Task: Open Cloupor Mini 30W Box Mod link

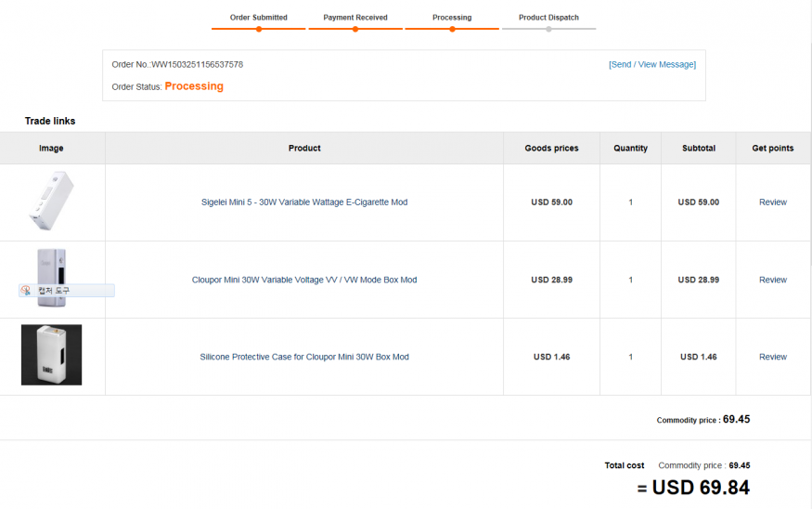Action: click(304, 280)
